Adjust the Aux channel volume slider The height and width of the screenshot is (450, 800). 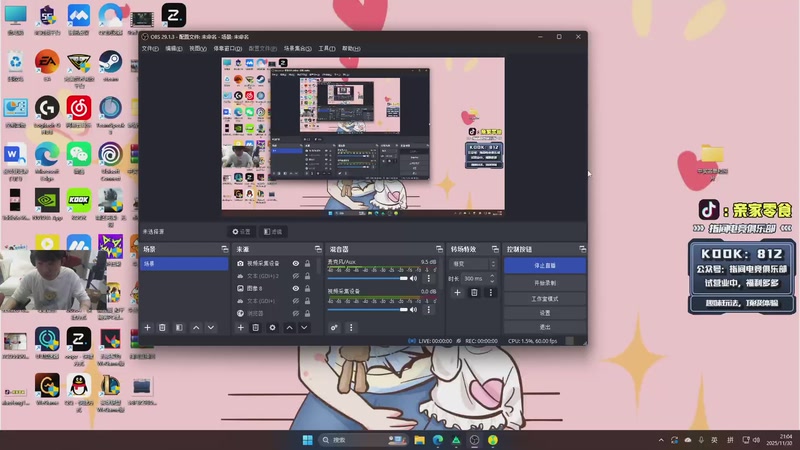367,279
